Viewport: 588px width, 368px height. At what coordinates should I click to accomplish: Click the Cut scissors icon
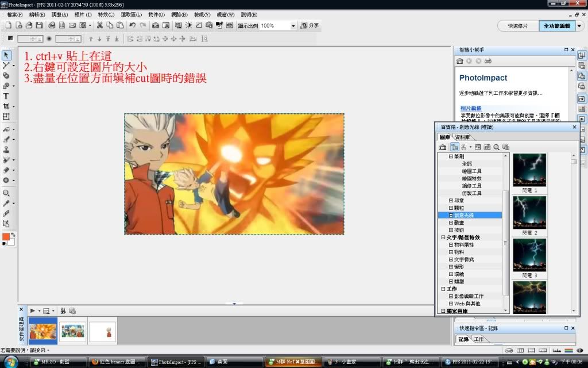click(x=99, y=25)
